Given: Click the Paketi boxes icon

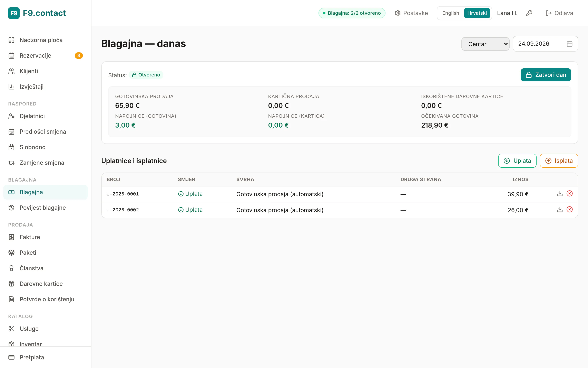Looking at the screenshot, I should pyautogui.click(x=11, y=253).
